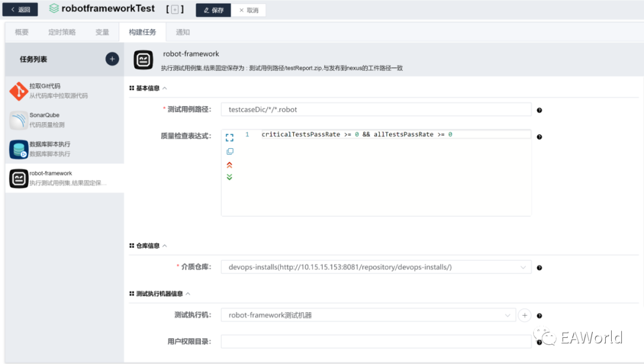Image resolution: width=644 pixels, height=364 pixels.
Task: Select the 数据库脚本执行 task title
Action: (49, 144)
